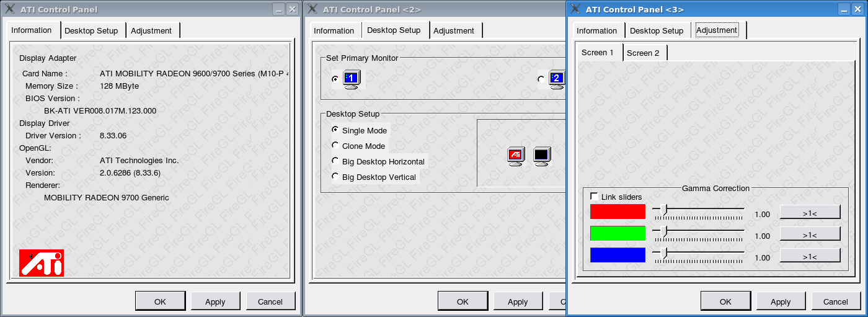This screenshot has height=317, width=868.
Task: Click card name 'ATI MOBILITY RADEON 9600/9700 Series'
Action: 177,73
